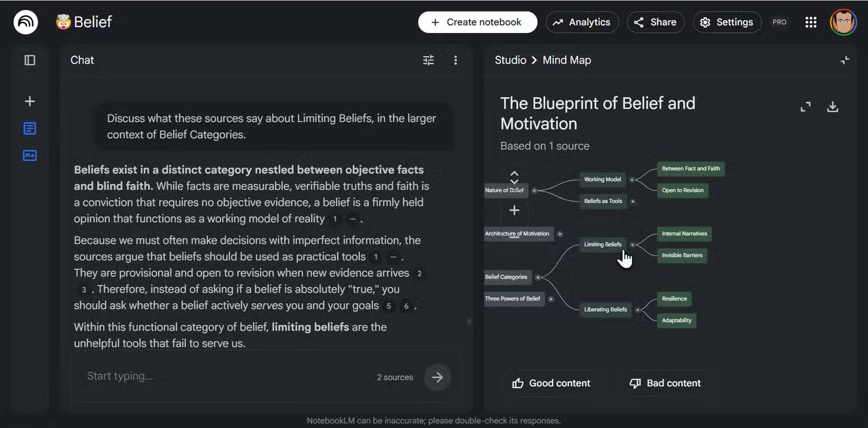The height and width of the screenshot is (428, 868).
Task: Collapse the Limiting Beliefs node chevron
Action: pyautogui.click(x=632, y=245)
